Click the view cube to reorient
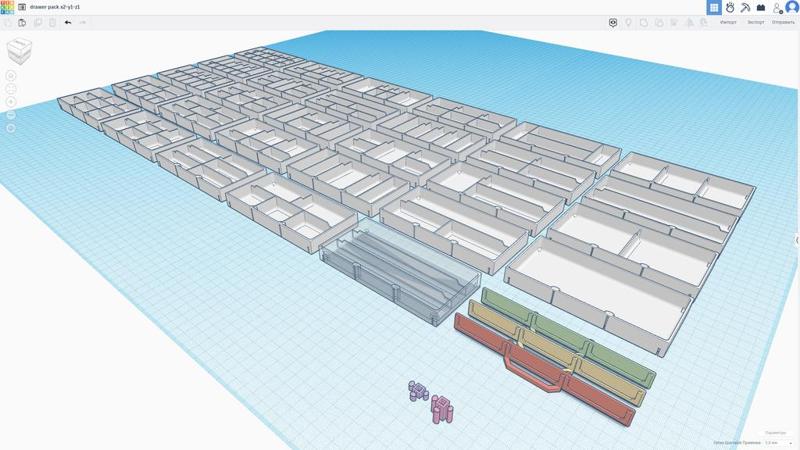 (x=19, y=52)
